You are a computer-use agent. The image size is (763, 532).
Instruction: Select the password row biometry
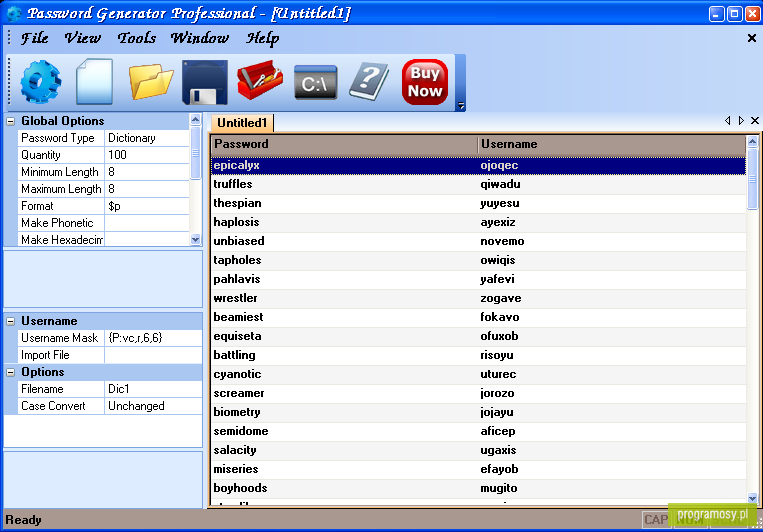(478, 412)
